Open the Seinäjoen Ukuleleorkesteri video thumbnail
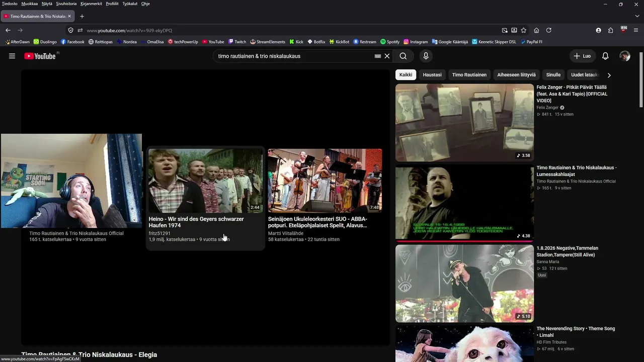 [325, 180]
